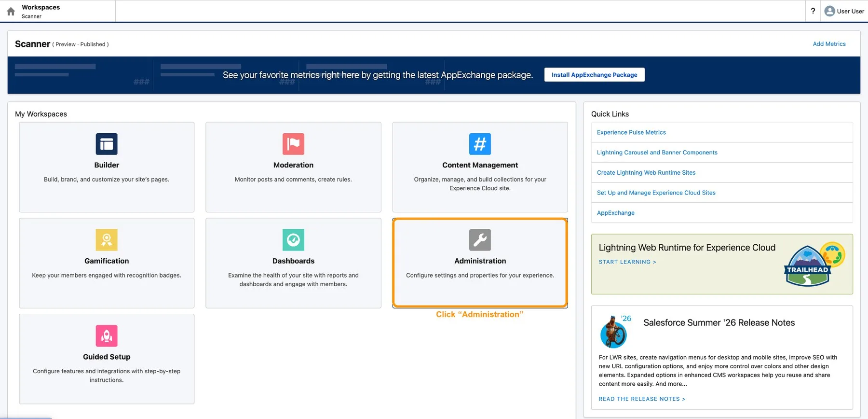868x419 pixels.
Task: Click Add Metrics link
Action: 829,44
